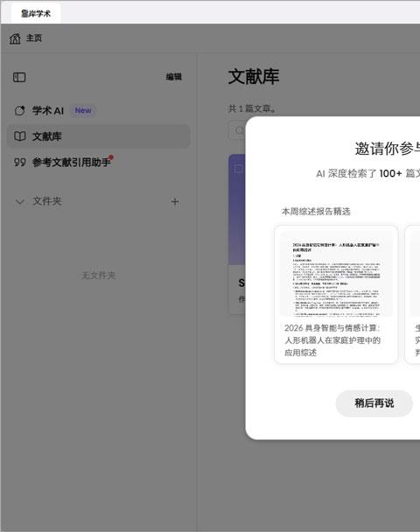Screen dimensions: 420x532
Task: Click the New badge
Action: 83,110
